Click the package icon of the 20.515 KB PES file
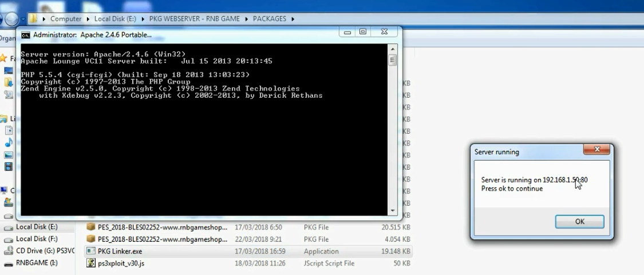 (x=91, y=227)
